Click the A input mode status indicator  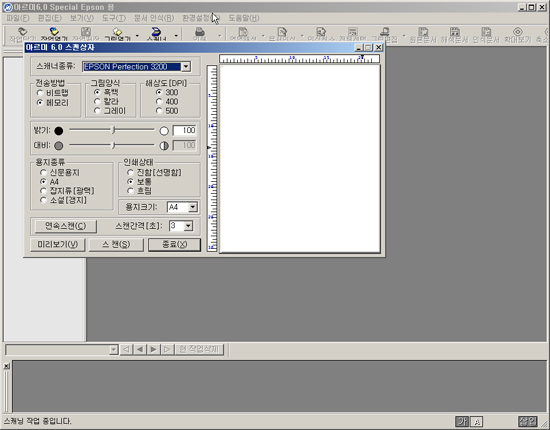point(477,421)
